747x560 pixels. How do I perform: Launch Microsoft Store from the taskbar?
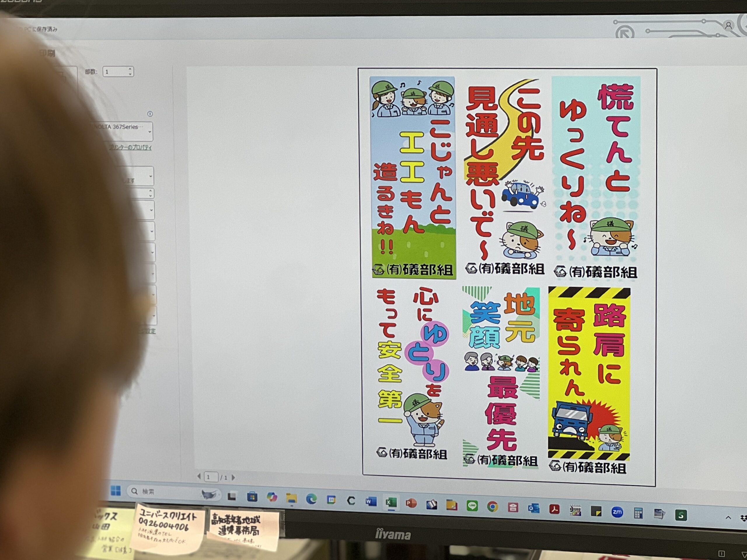252,497
